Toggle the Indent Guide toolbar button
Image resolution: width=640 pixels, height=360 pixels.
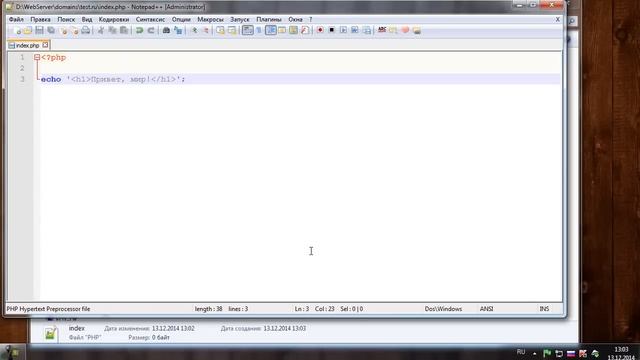point(271,30)
